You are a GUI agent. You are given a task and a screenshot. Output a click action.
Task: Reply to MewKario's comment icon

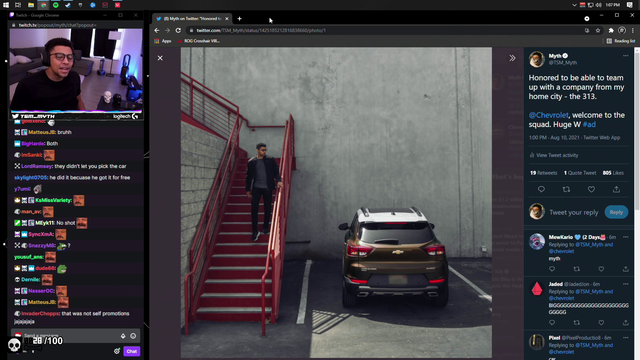coord(552,269)
